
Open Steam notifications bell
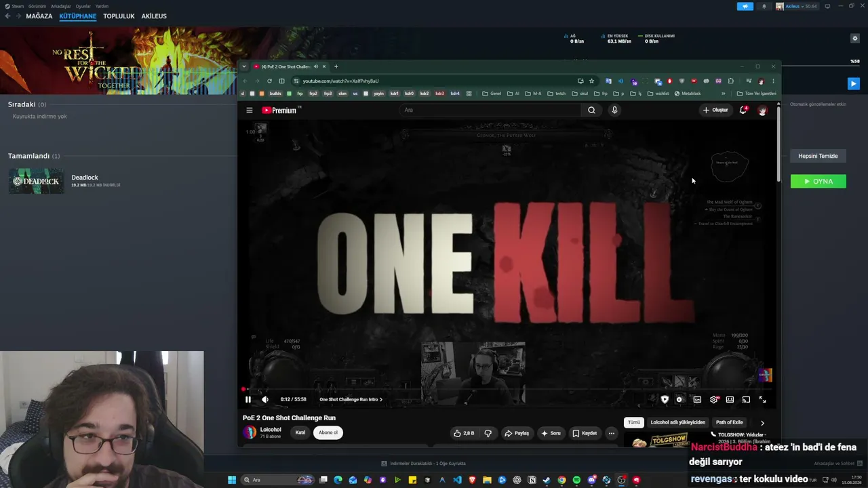point(764,6)
